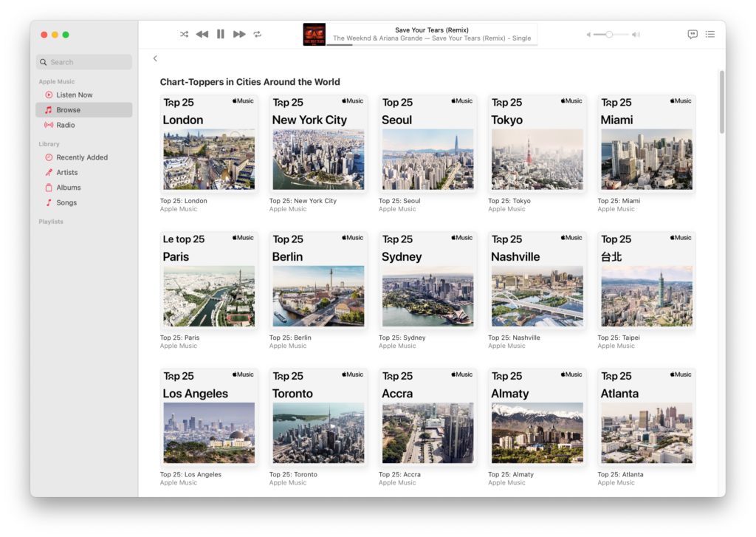The image size is (756, 537).
Task: Open Top 25: Tokyo playlist cover
Action: [x=537, y=143]
